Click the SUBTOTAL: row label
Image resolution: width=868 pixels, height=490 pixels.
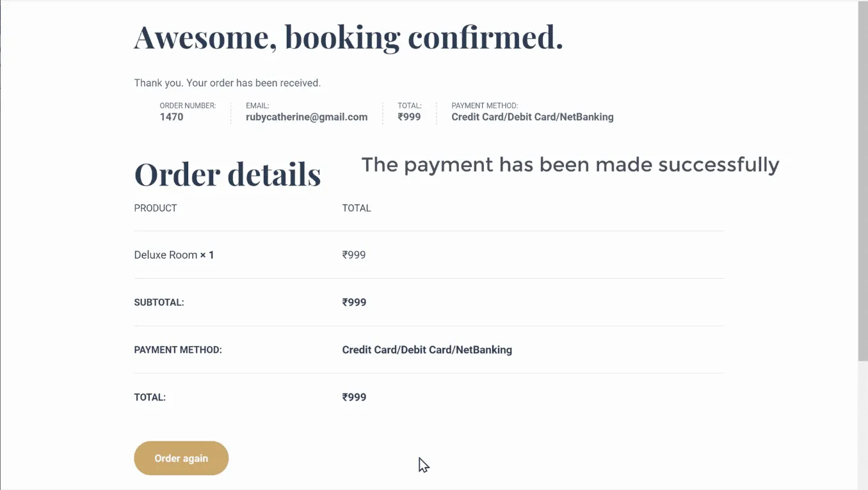click(x=159, y=303)
